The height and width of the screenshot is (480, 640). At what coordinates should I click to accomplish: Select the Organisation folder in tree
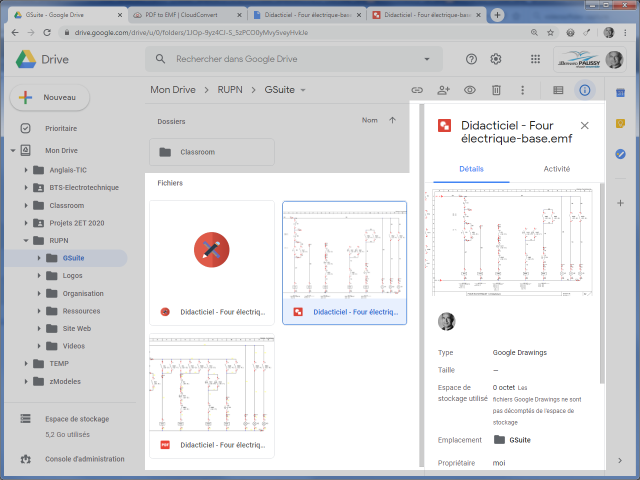pos(83,293)
